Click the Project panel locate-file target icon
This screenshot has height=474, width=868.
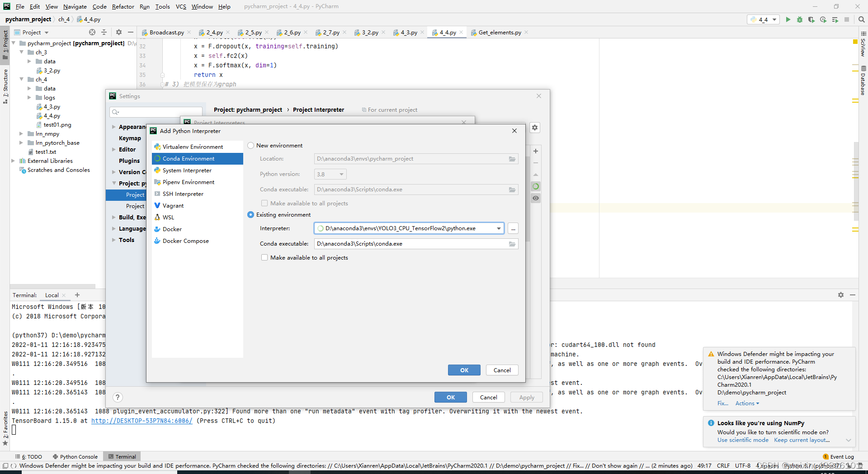pyautogui.click(x=92, y=32)
